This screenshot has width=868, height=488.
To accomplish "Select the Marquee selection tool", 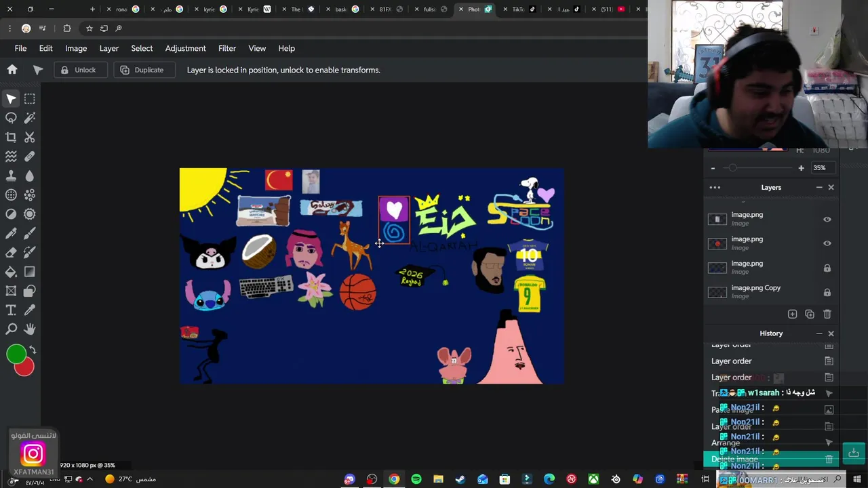I will (x=30, y=99).
